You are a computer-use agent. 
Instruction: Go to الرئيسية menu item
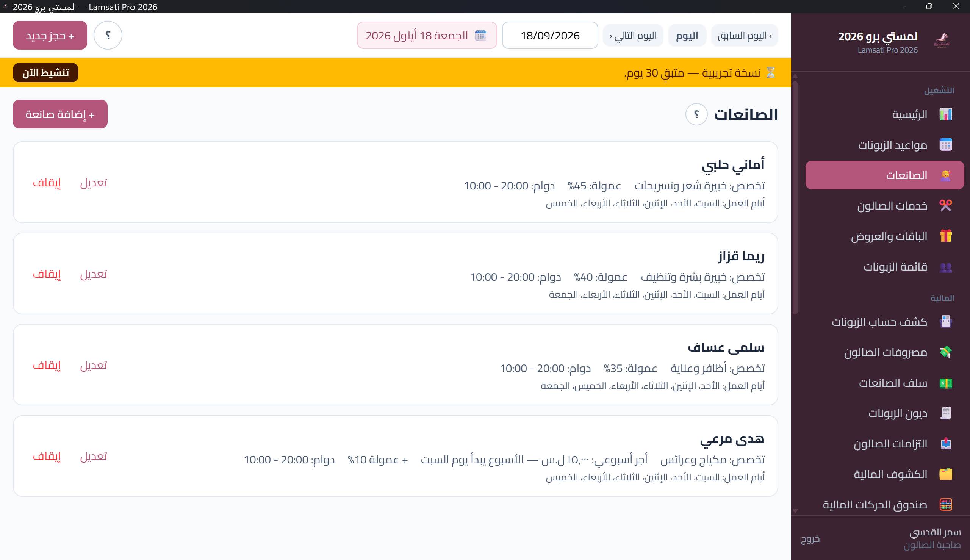pyautogui.click(x=885, y=114)
